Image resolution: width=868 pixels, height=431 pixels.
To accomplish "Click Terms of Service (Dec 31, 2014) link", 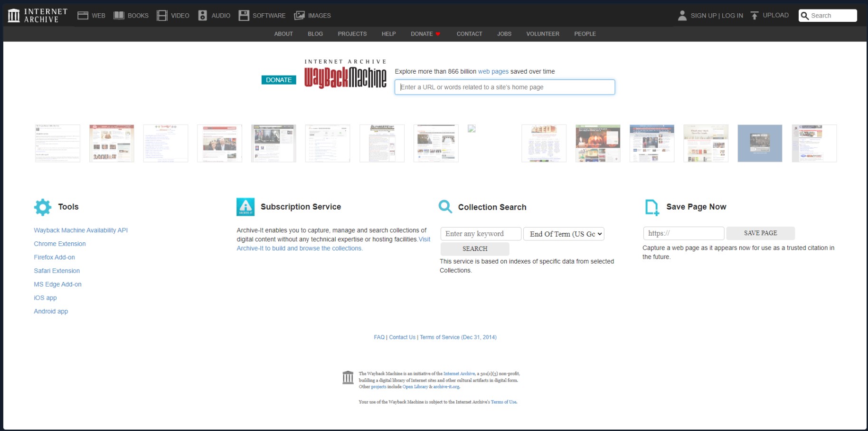I will [458, 337].
